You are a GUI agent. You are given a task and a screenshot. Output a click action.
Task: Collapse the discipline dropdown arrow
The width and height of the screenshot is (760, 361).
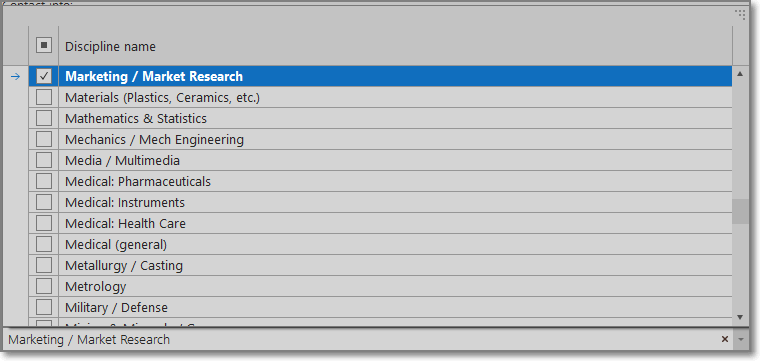(x=741, y=340)
